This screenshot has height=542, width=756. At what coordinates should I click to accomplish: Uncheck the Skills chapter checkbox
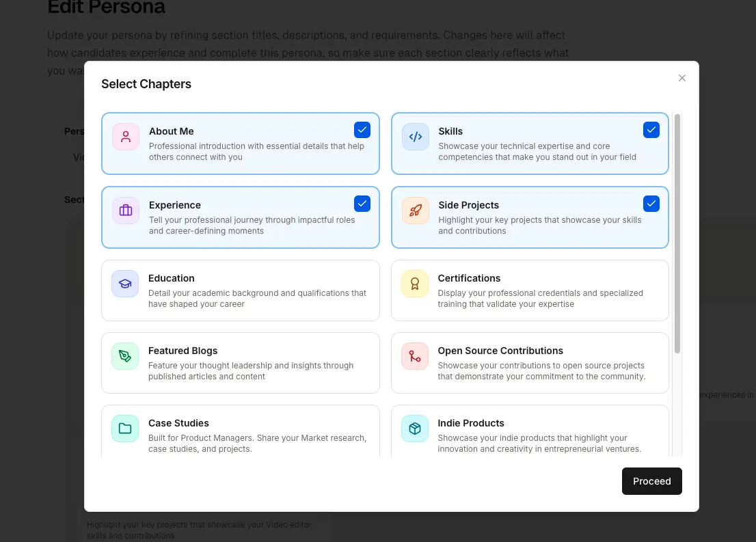coord(651,130)
